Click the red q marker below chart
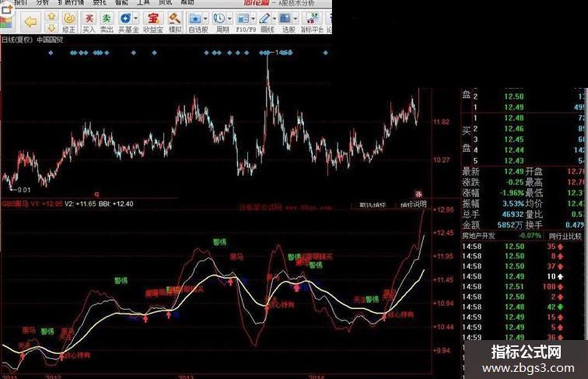The image size is (588, 379). 96,194
